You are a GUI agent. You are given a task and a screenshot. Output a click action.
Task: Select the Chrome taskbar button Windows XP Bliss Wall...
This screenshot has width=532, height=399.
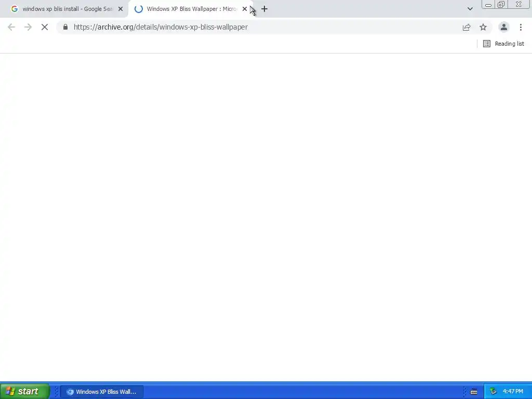tap(102, 392)
